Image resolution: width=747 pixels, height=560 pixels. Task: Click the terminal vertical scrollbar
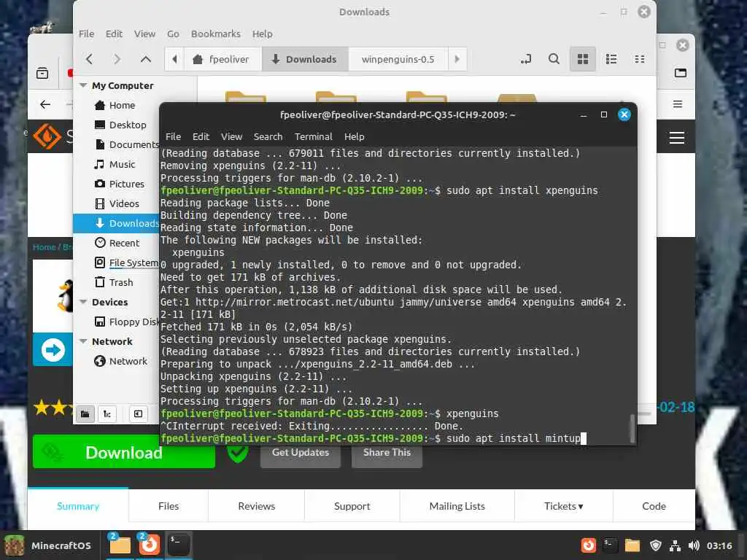632,427
